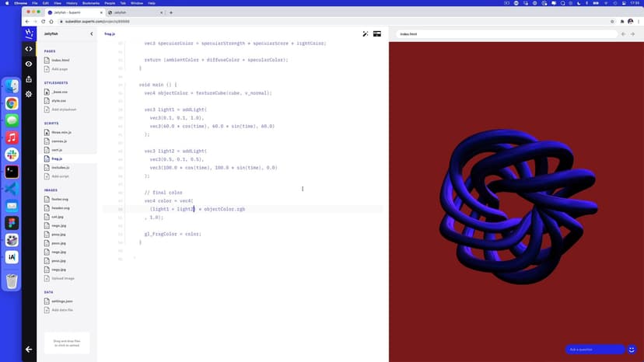Click the drag and drop upload area
Screen dimensions: 644x362
click(66, 343)
